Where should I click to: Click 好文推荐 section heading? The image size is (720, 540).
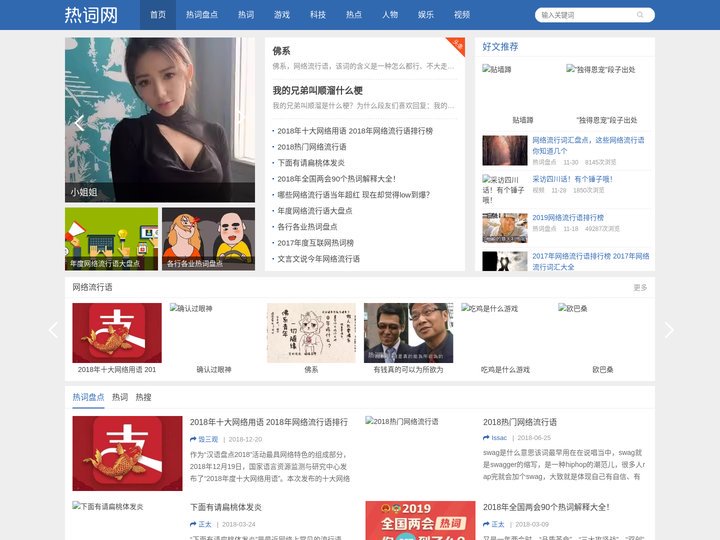click(x=500, y=47)
